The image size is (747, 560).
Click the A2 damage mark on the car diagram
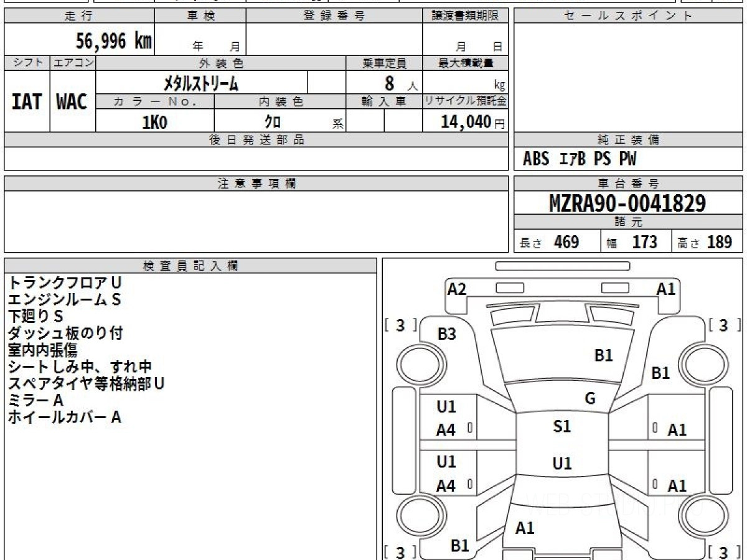click(x=457, y=289)
